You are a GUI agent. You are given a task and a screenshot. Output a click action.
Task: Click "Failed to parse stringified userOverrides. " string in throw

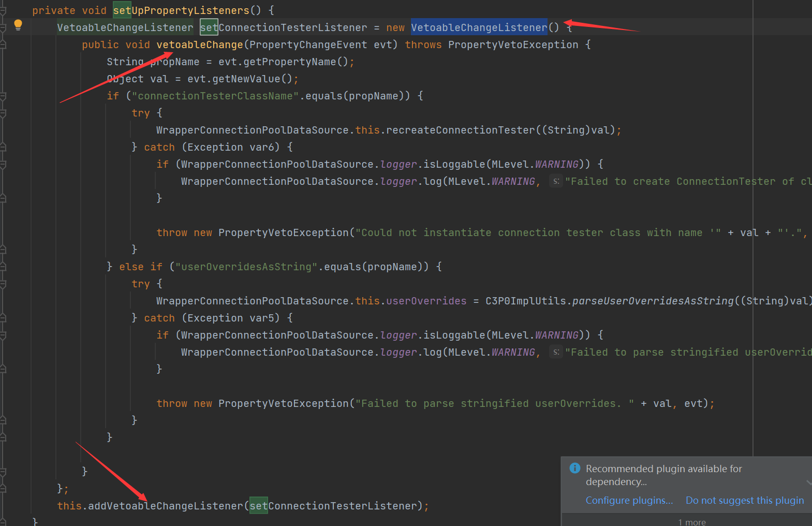coord(495,403)
